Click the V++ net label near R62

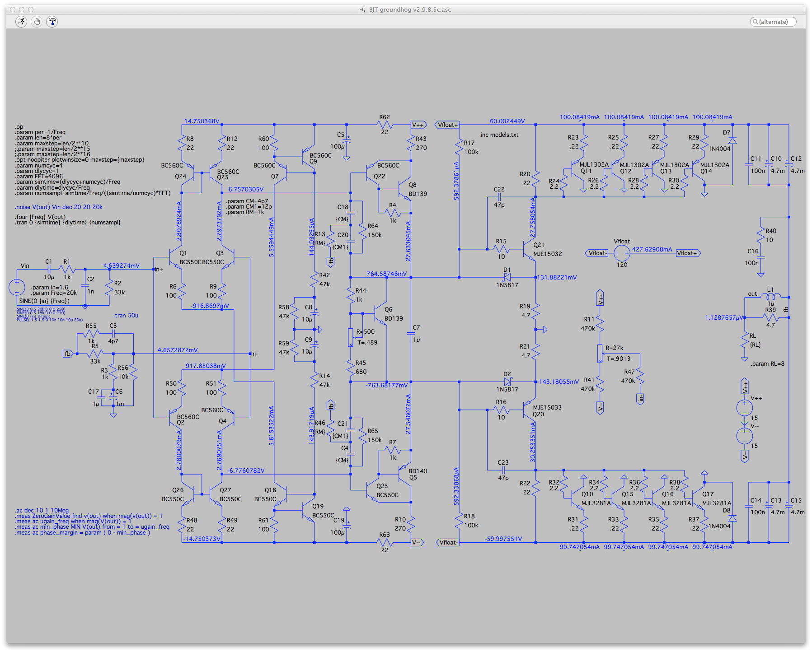418,125
